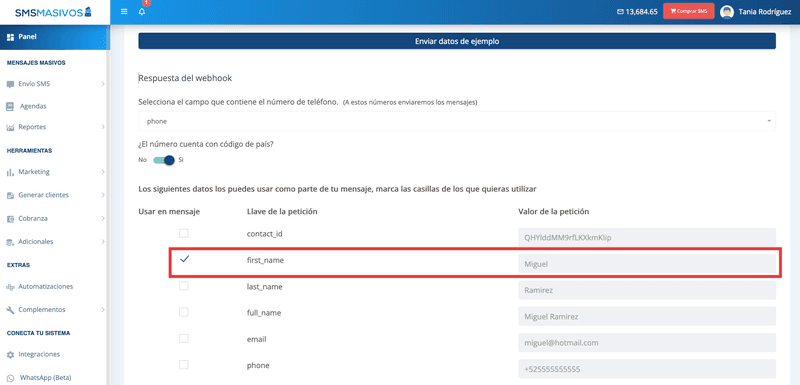Click the WhatsApp (Beta) icon
This screenshot has width=800, height=385.
tap(10, 378)
